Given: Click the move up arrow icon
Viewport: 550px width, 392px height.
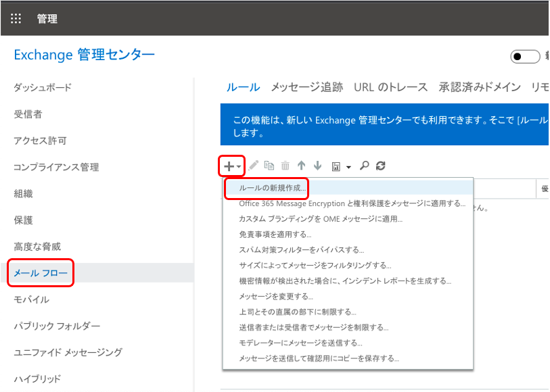Looking at the screenshot, I should [301, 166].
